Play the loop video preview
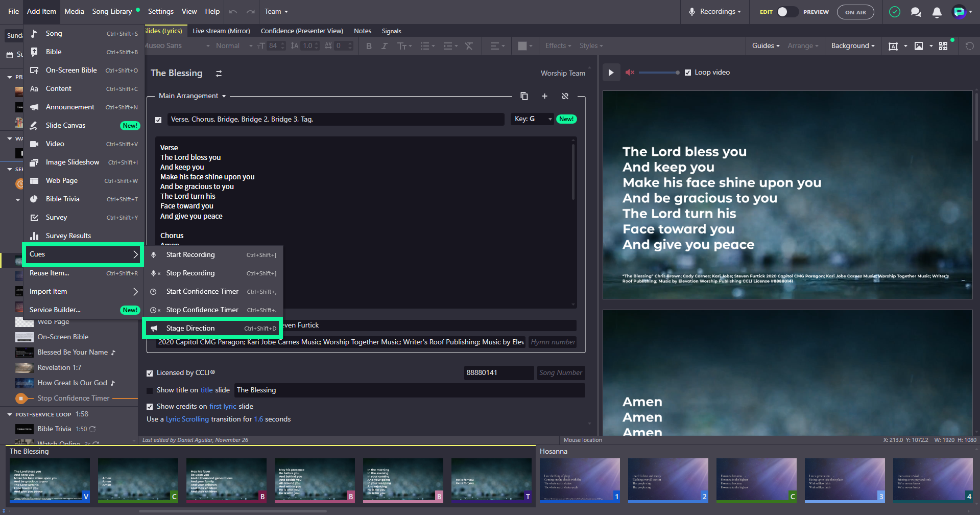 [611, 73]
